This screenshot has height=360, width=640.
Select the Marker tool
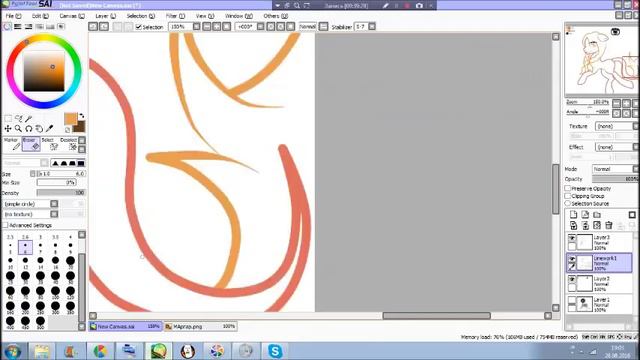pos(11,144)
